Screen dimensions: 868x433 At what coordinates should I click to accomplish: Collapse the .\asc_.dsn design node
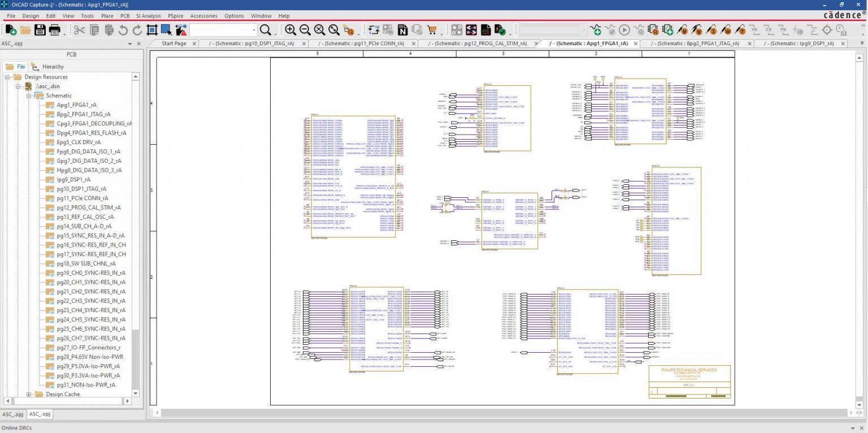click(19, 86)
